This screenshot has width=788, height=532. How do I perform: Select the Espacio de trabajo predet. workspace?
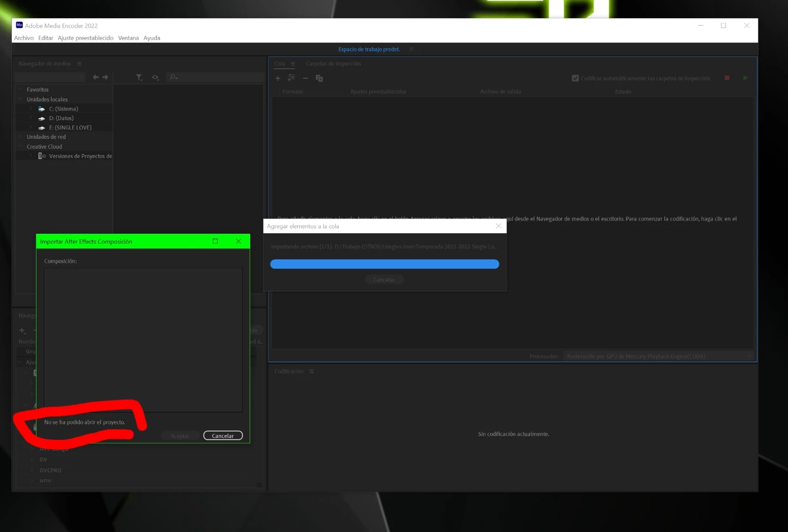coord(369,49)
